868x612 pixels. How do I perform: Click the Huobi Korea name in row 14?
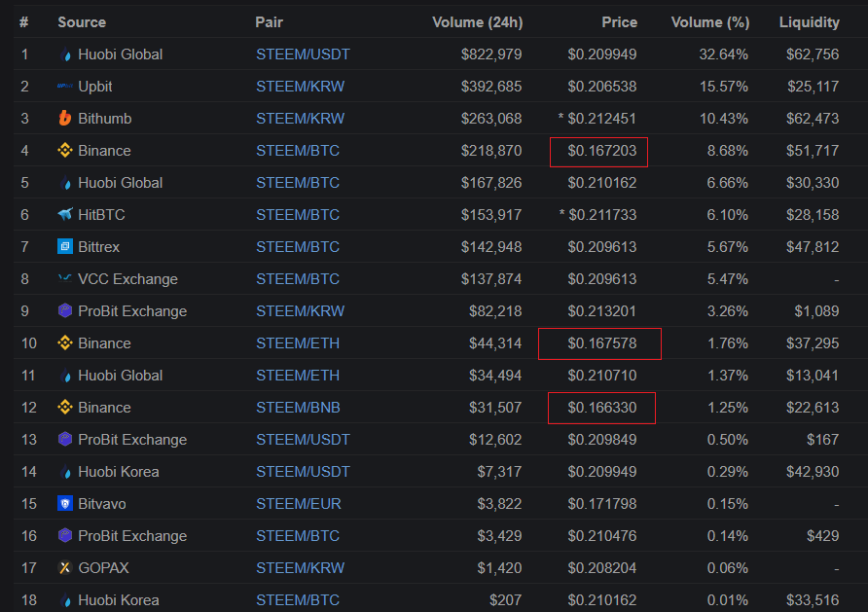(118, 472)
